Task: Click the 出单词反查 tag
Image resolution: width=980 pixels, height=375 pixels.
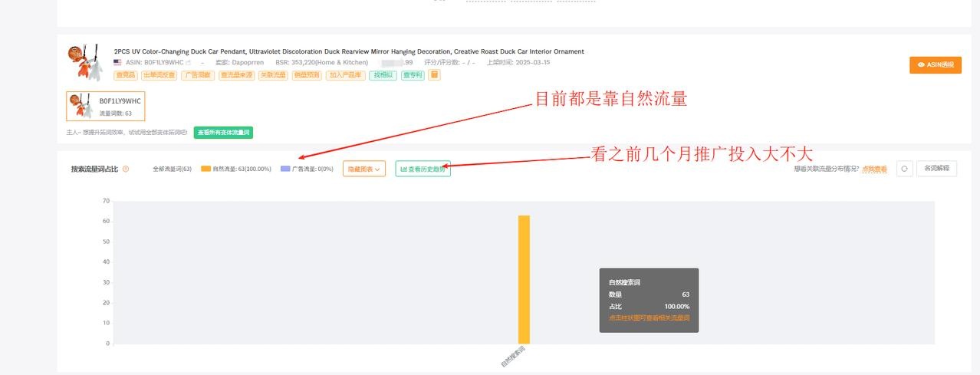Action: [159, 75]
